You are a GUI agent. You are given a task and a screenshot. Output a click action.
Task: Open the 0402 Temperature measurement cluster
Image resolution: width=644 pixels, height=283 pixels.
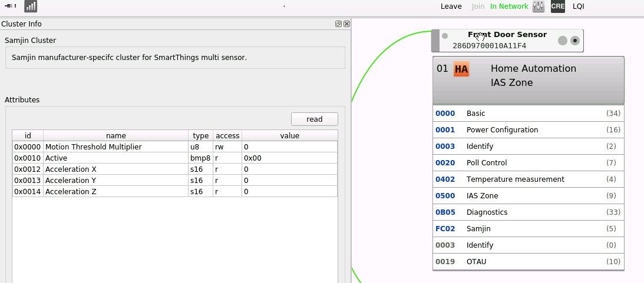pos(529,179)
